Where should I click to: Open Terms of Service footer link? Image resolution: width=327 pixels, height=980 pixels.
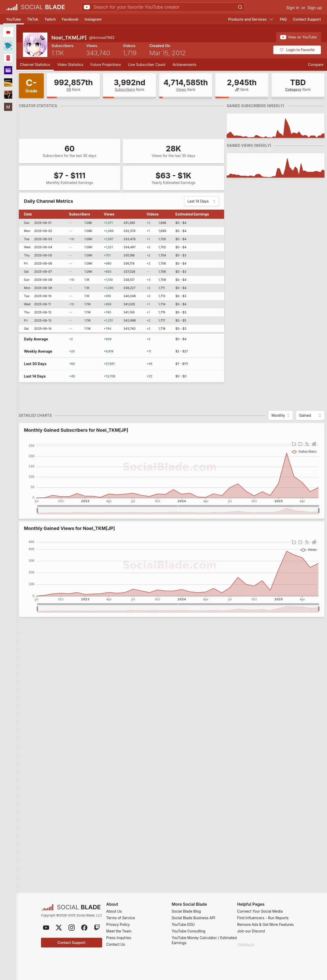[x=120, y=918]
